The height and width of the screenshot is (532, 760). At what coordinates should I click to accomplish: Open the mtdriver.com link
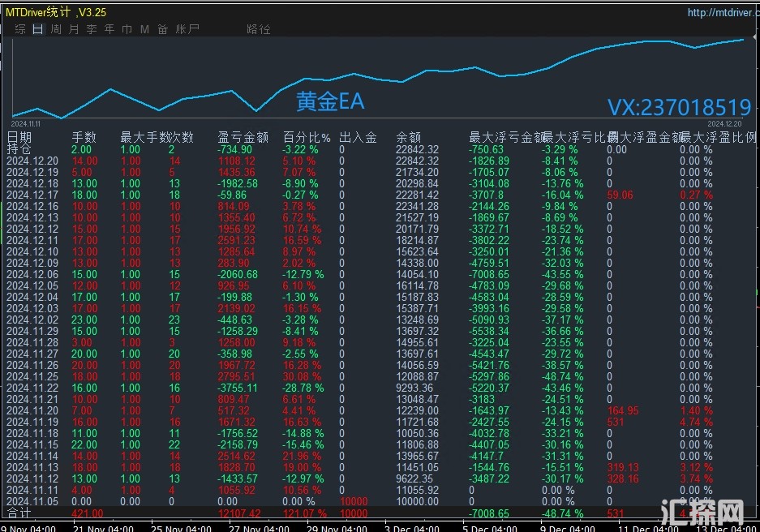pos(720,12)
